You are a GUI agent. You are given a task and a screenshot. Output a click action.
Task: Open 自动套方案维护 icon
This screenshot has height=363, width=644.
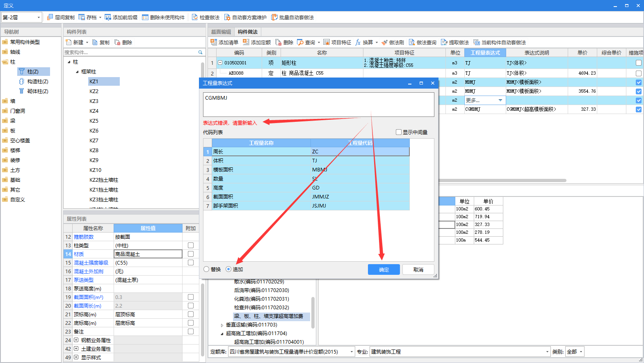click(227, 17)
